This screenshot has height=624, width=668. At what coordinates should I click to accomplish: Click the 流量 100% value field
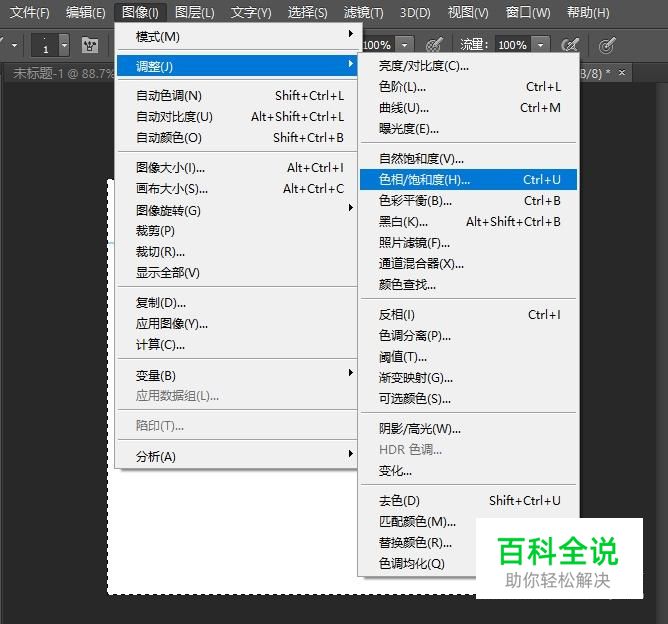point(513,45)
